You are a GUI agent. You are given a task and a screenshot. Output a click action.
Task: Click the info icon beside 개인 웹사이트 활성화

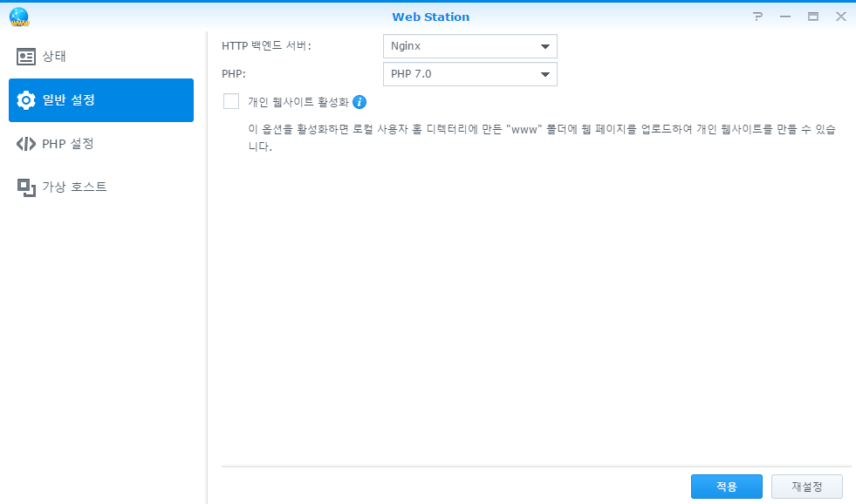point(360,102)
